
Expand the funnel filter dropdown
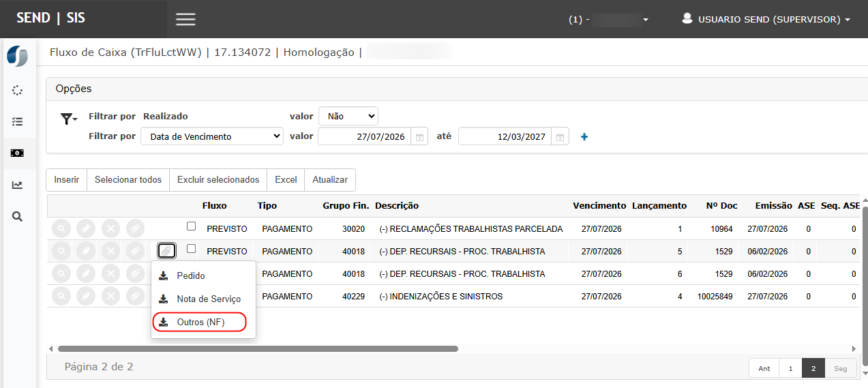pos(68,119)
